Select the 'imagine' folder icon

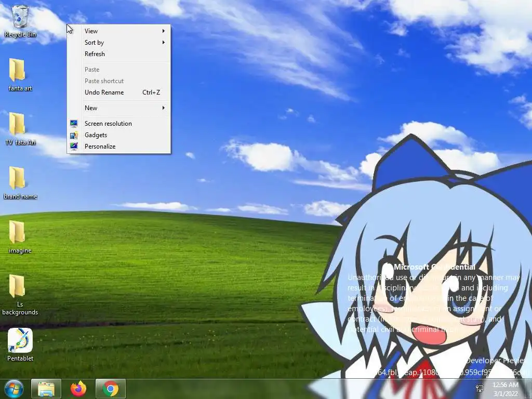coord(17,232)
